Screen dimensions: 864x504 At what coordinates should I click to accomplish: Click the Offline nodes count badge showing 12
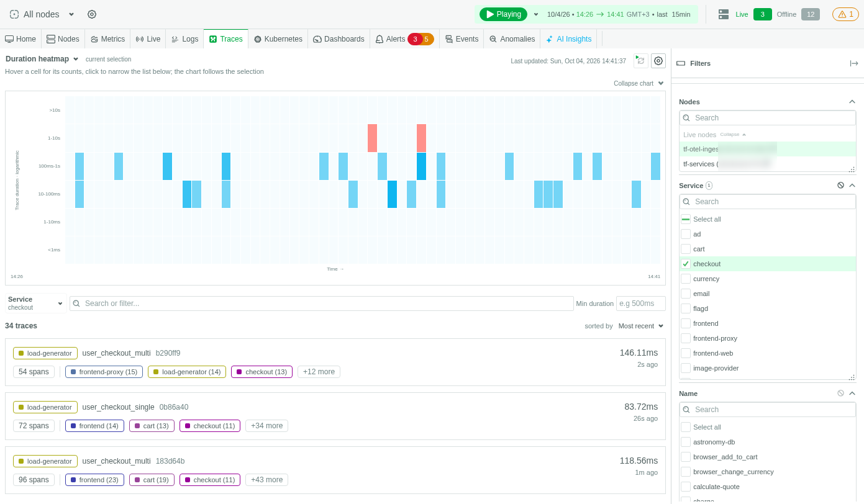pyautogui.click(x=811, y=14)
